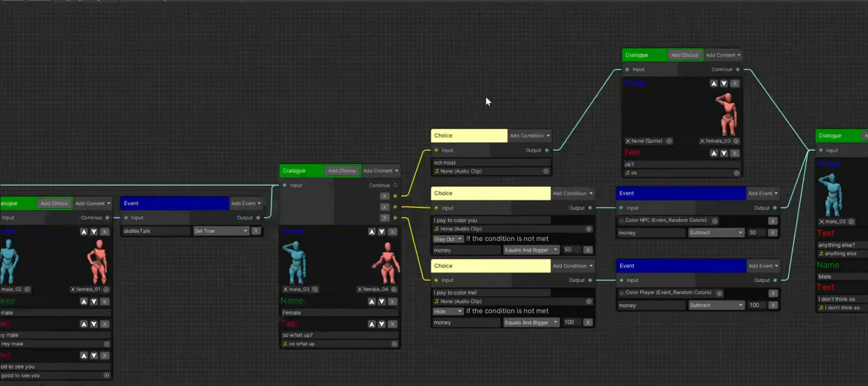This screenshot has width=868, height=386.
Task: Delete the money condition valued 100
Action: (588, 322)
